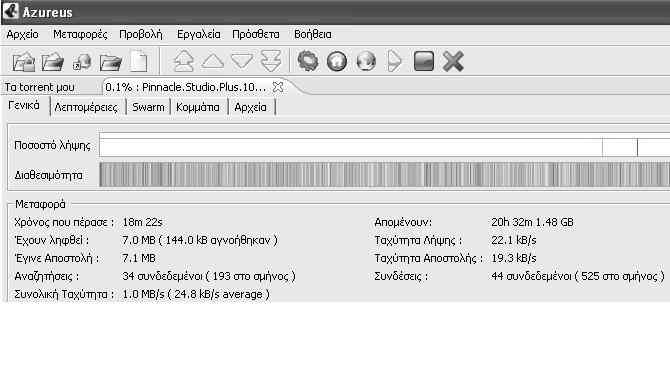
Task: Move torrent to top with double-up arrow
Action: coord(184,61)
